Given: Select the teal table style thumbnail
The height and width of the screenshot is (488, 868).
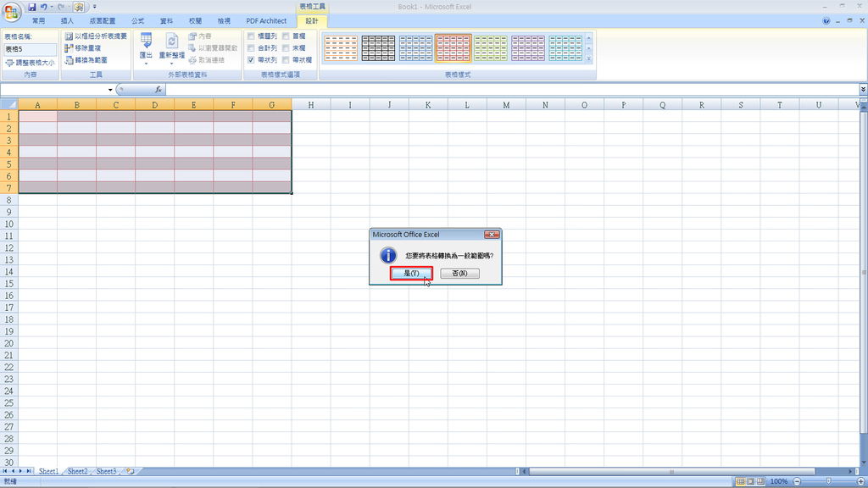Looking at the screenshot, I should click(565, 48).
